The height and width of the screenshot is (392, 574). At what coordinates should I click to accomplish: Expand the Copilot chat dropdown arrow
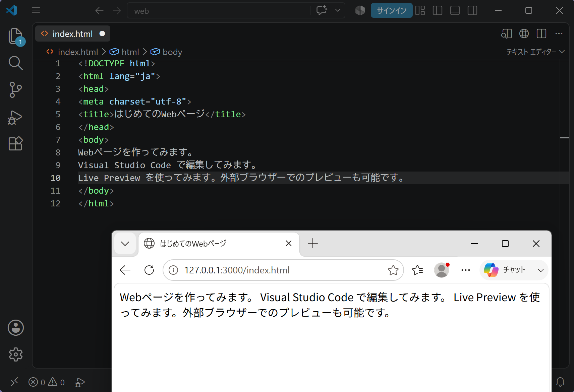[338, 10]
